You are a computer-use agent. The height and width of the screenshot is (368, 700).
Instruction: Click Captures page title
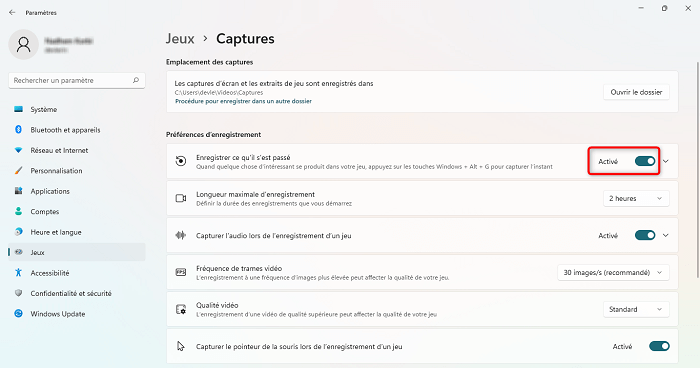[245, 38]
